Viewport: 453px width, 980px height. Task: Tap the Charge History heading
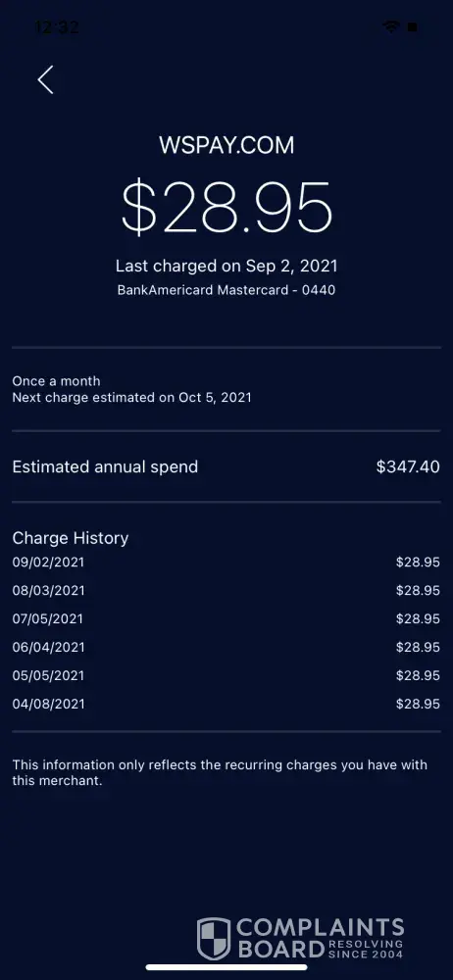click(71, 538)
